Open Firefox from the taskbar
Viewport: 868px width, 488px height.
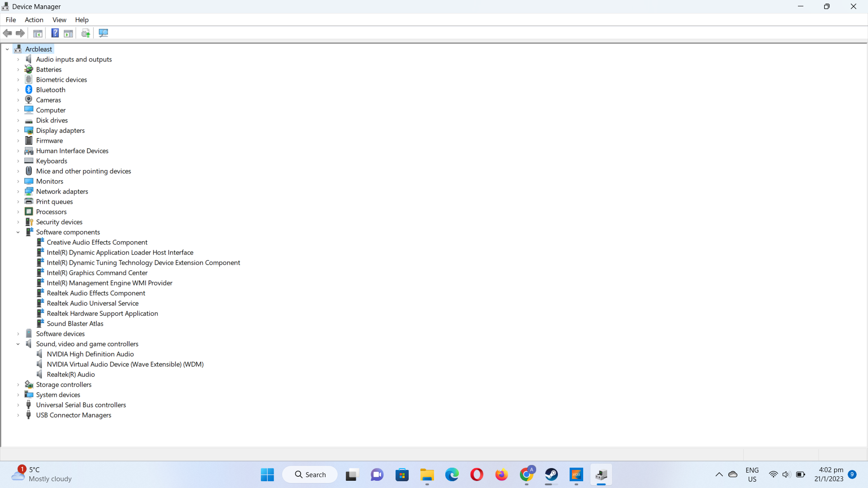[502, 474]
